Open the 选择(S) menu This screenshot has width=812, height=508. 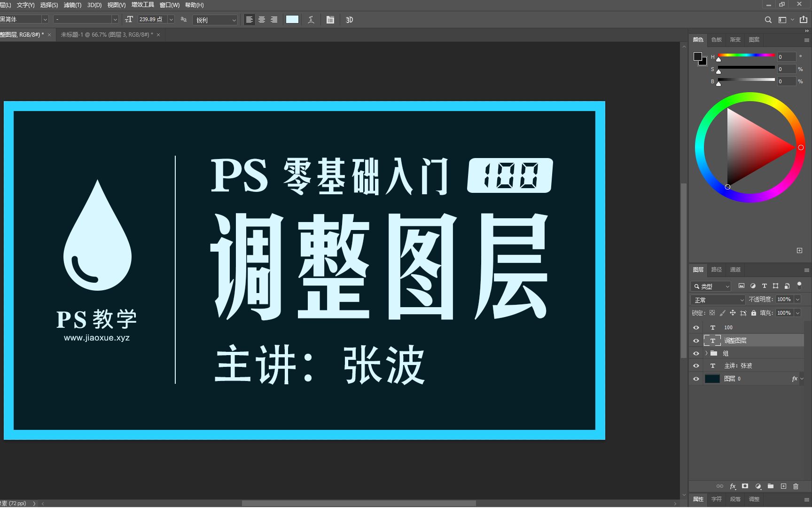pyautogui.click(x=49, y=5)
